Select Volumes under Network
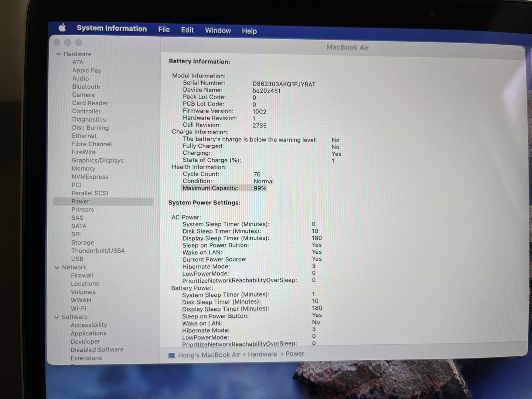Image resolution: width=532 pixels, height=399 pixels. click(x=83, y=292)
